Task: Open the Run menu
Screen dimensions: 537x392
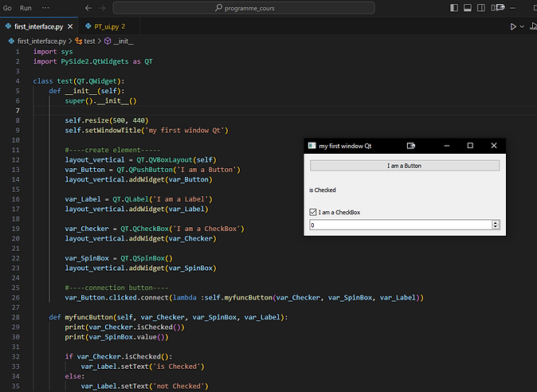Action: coord(25,8)
